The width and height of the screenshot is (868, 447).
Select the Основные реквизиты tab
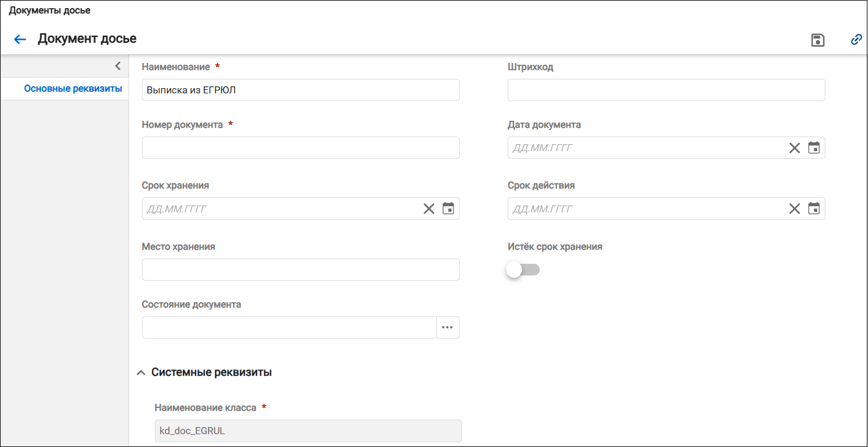(x=73, y=89)
